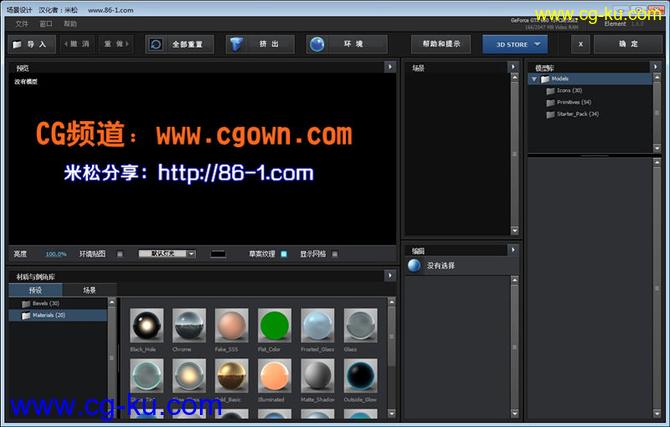Click the 导入 (Import) button
Image resolution: width=670 pixels, height=427 pixels.
pyautogui.click(x=32, y=44)
